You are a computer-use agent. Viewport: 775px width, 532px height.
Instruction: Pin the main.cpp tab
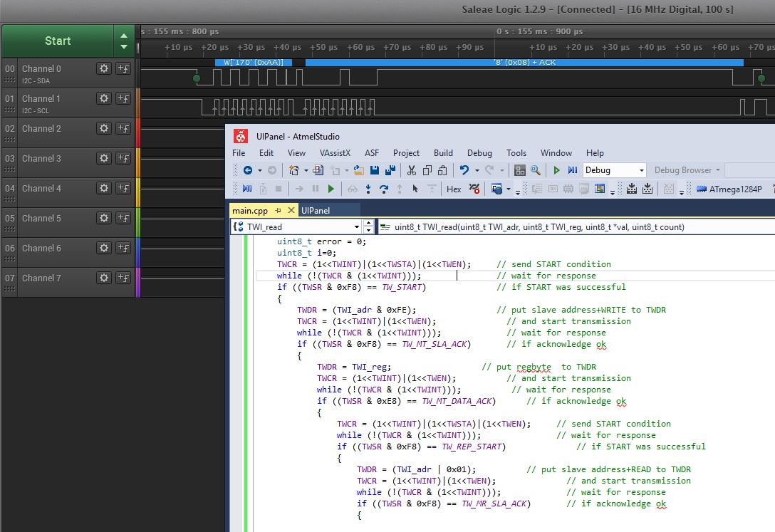(x=278, y=210)
